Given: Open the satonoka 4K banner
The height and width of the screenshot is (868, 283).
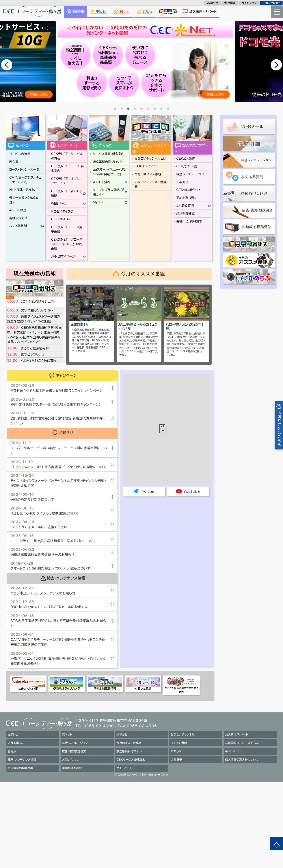Looking at the screenshot, I should click(28, 684).
